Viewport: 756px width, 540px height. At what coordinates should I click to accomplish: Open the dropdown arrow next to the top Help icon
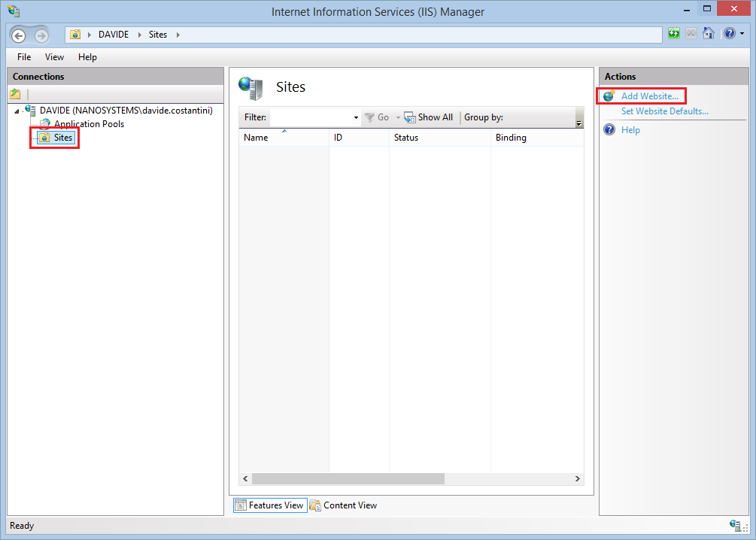(742, 34)
